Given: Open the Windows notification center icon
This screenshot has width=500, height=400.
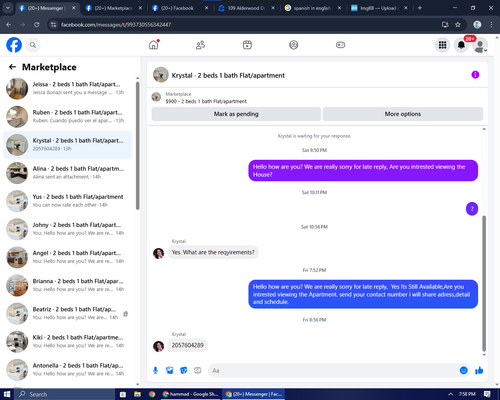Looking at the screenshot, I should pos(487,394).
